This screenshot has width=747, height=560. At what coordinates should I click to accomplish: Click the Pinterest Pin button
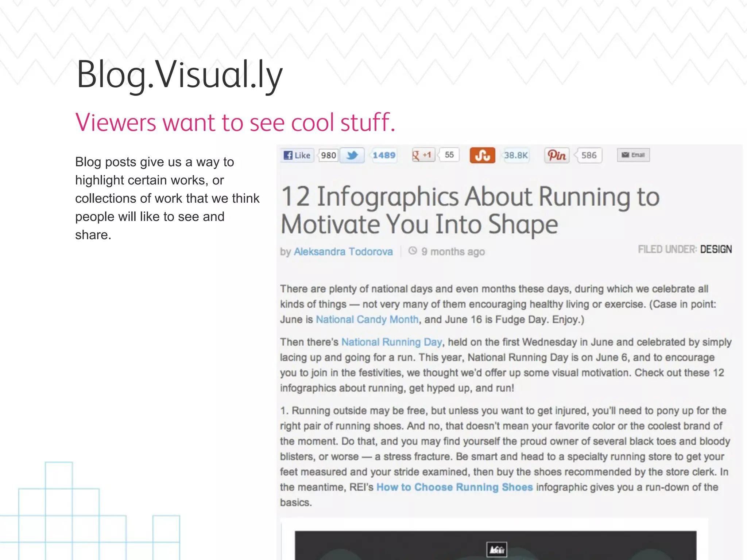tap(557, 155)
